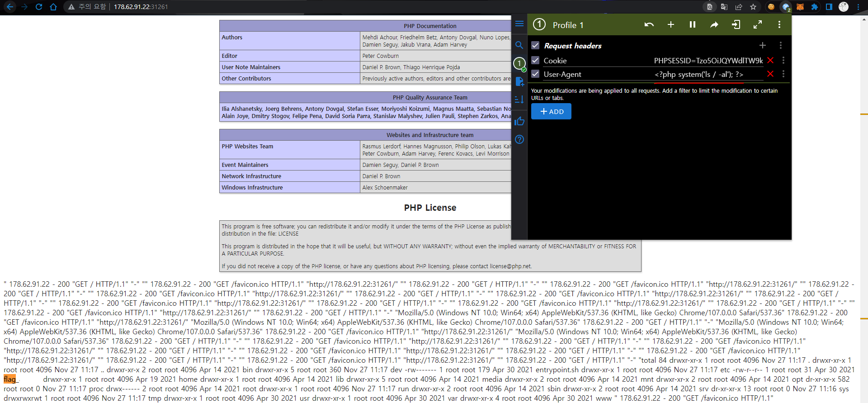This screenshot has height=403, width=868.
Task: Open the MetaMask fox extension
Action: pyautogui.click(x=800, y=7)
